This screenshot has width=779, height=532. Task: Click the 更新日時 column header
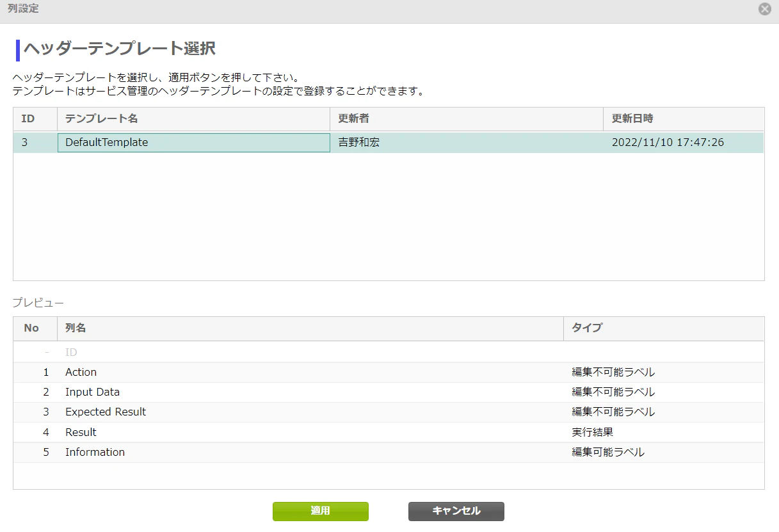coord(684,119)
